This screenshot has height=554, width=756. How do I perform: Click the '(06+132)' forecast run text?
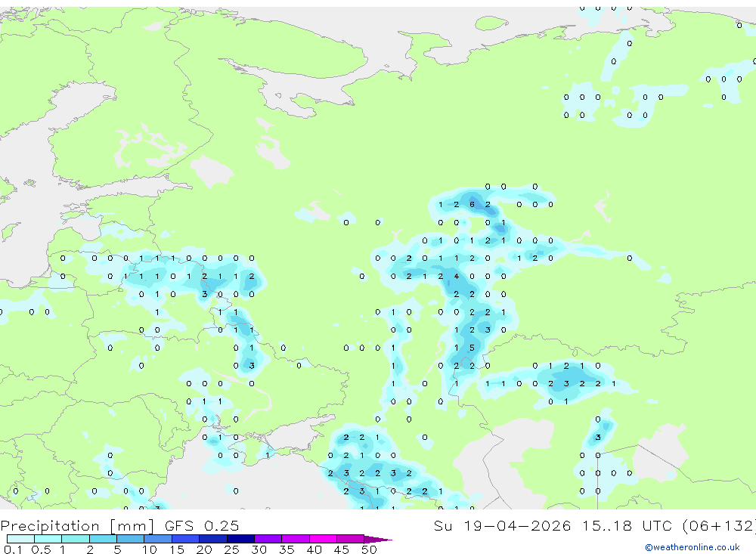click(719, 525)
